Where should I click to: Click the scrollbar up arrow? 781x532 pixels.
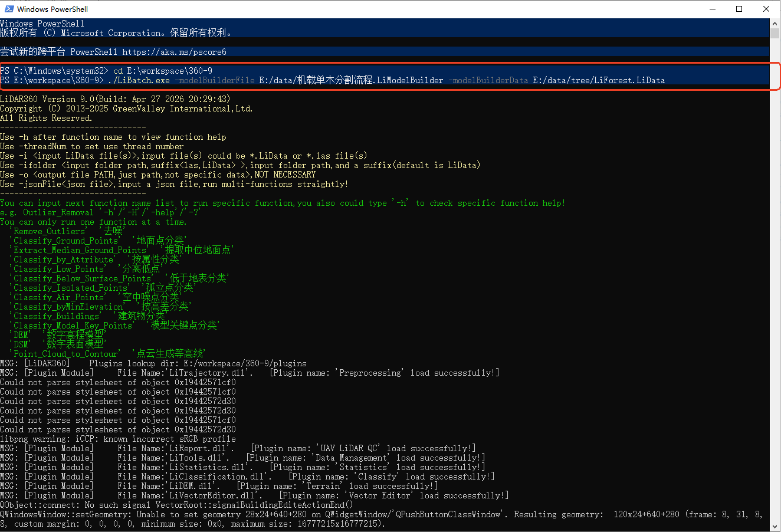775,24
